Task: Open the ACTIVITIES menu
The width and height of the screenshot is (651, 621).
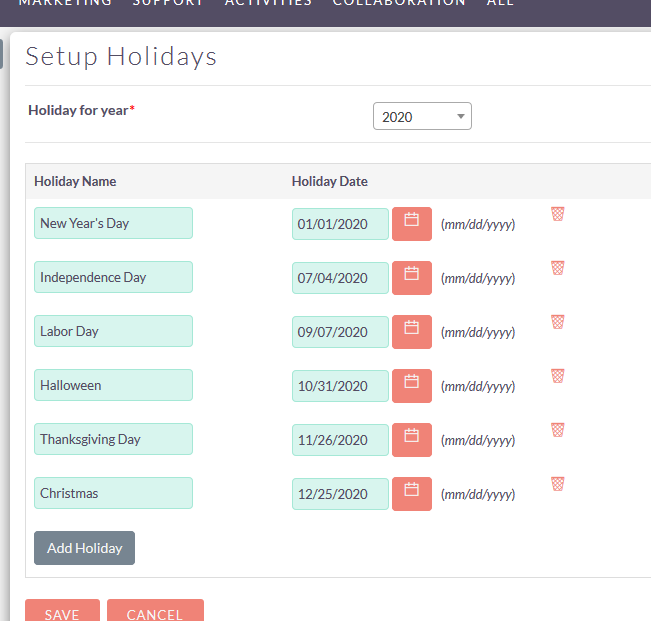Action: pos(268,3)
